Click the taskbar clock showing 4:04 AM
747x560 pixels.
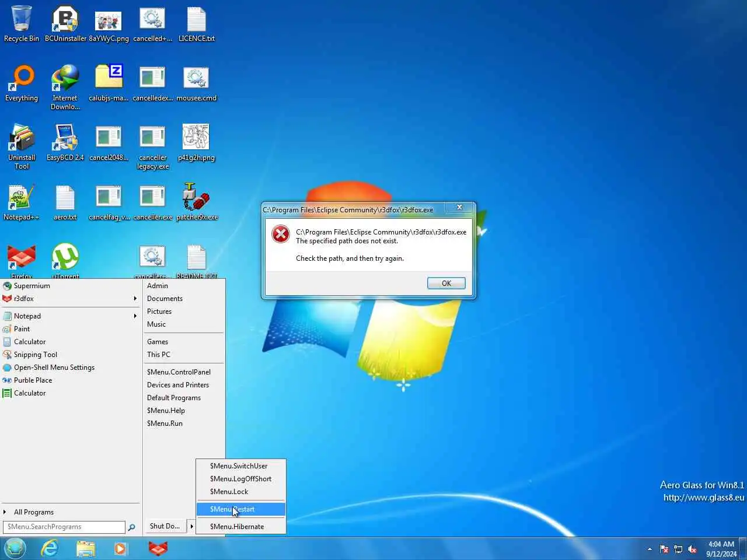[x=721, y=549]
